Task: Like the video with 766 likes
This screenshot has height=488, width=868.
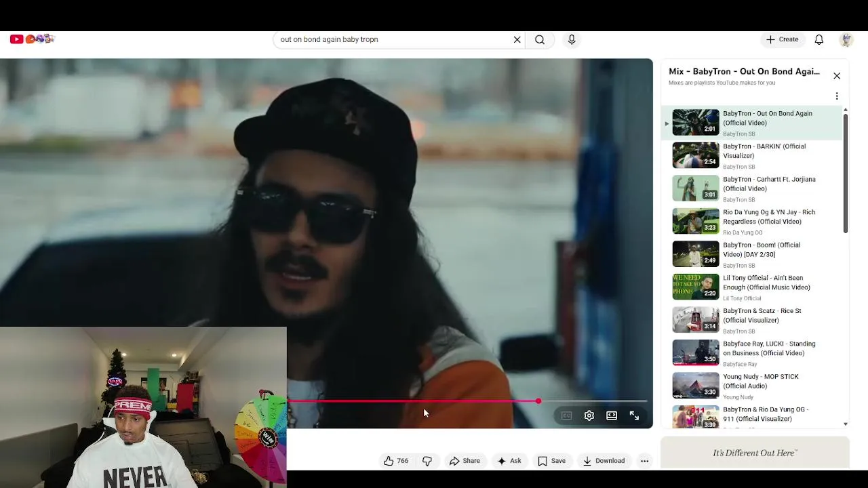Action: click(x=396, y=461)
